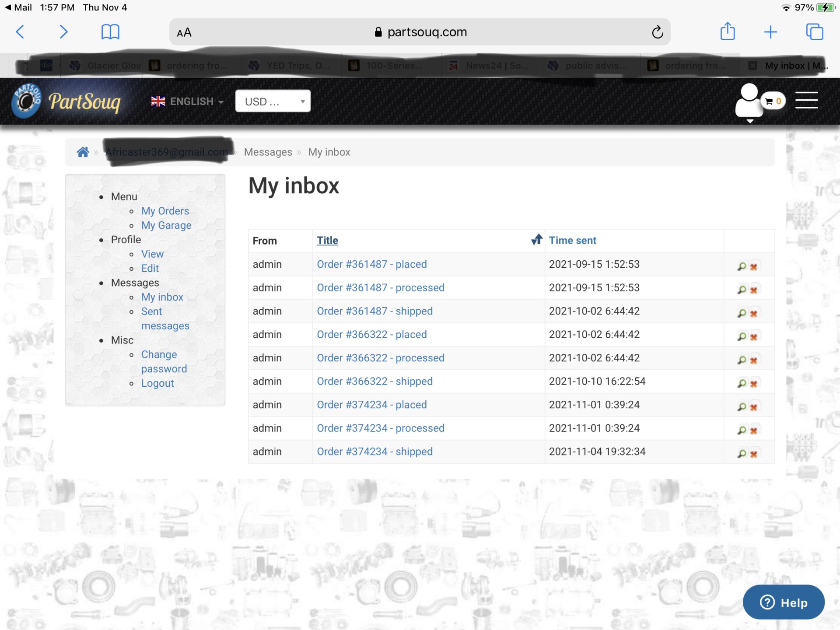Delete message Order #361487 - shipped
The image size is (840, 630).
[x=753, y=314]
